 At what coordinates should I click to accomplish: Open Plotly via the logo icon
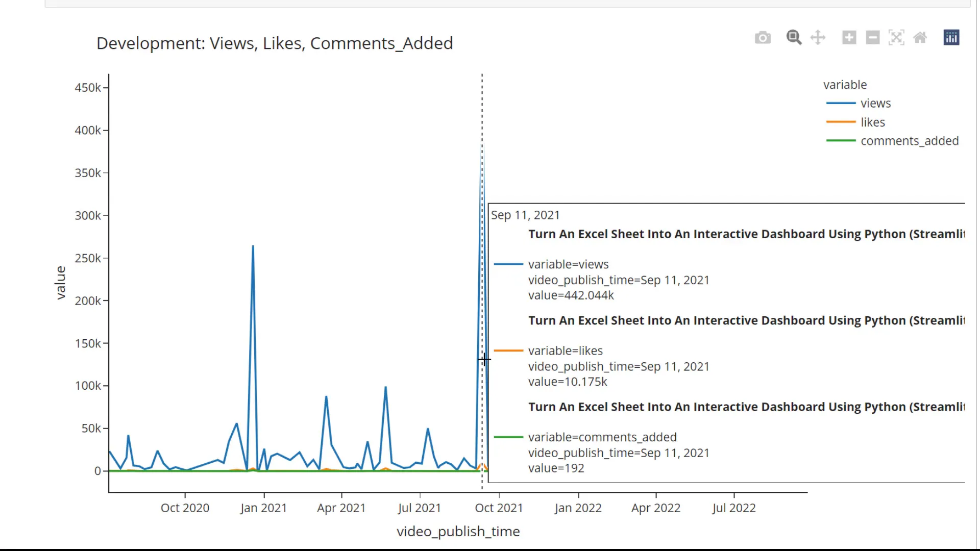pos(951,37)
